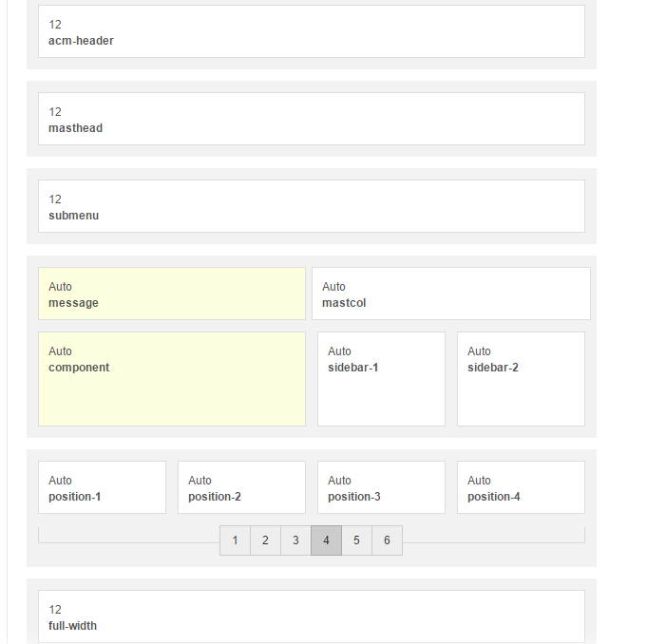Select the full-width block
Screen dimensions: 647x644
pyautogui.click(x=311, y=616)
